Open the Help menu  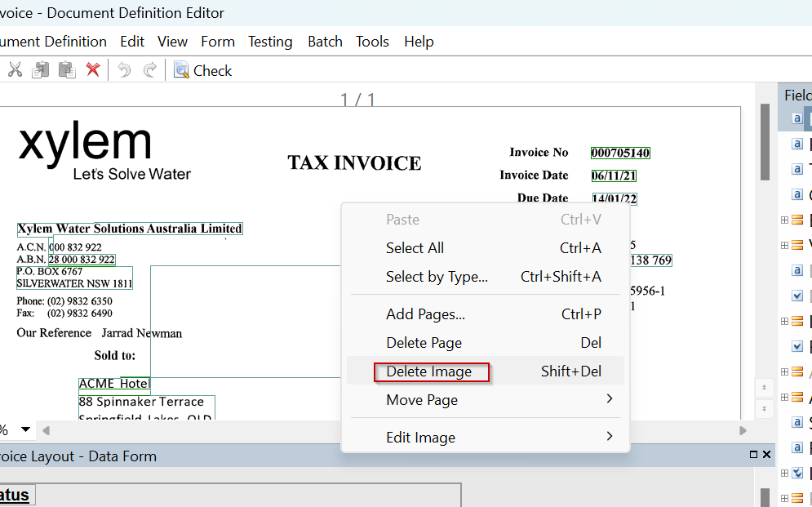point(419,42)
